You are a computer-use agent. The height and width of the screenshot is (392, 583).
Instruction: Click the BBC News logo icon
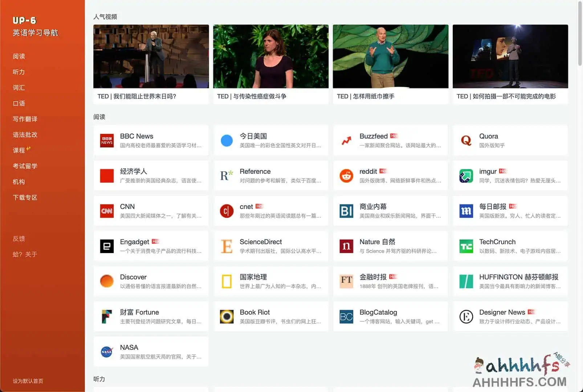coord(107,140)
